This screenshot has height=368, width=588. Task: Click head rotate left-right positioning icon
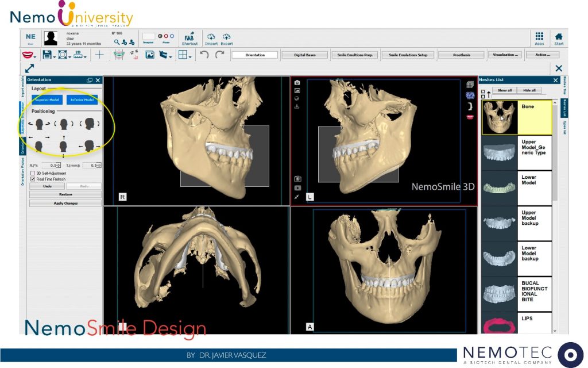pos(39,124)
